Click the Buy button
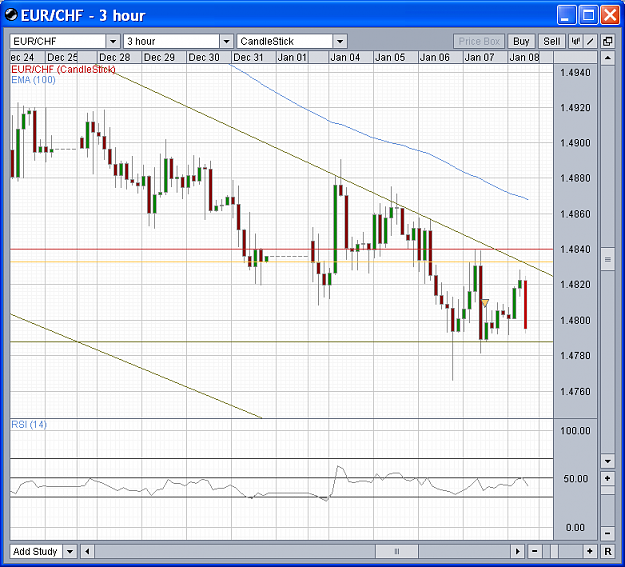This screenshot has height=567, width=625. 521,41
